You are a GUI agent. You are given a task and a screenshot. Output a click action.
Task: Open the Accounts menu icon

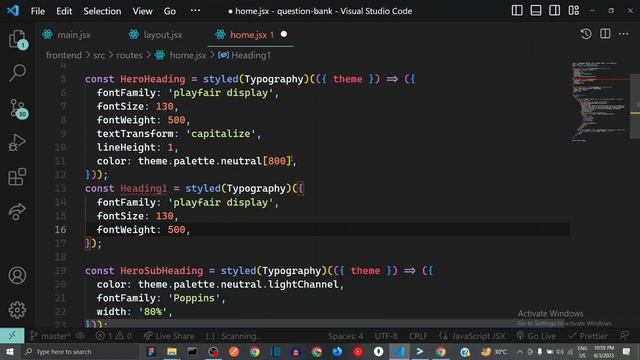coord(18,276)
